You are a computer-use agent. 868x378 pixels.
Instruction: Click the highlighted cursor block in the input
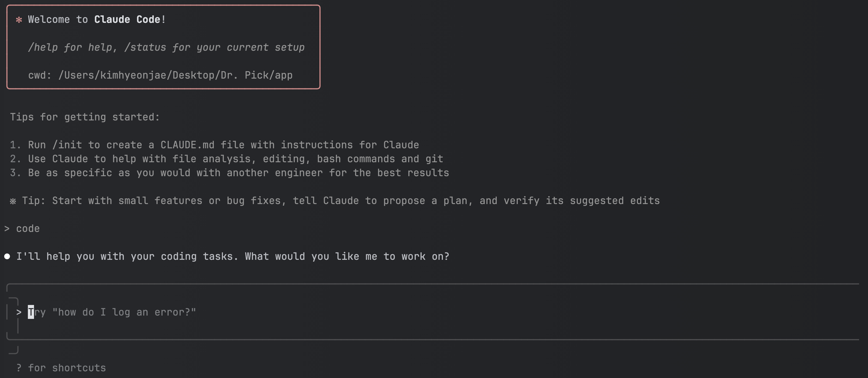click(x=31, y=312)
